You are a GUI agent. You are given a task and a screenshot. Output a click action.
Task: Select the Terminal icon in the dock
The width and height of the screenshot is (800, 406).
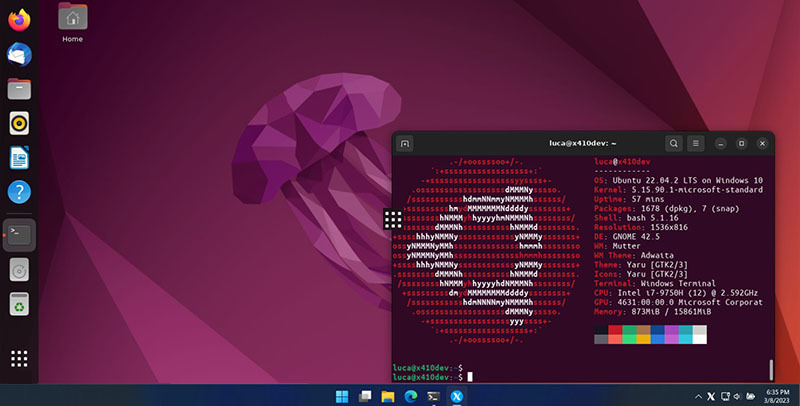[19, 235]
